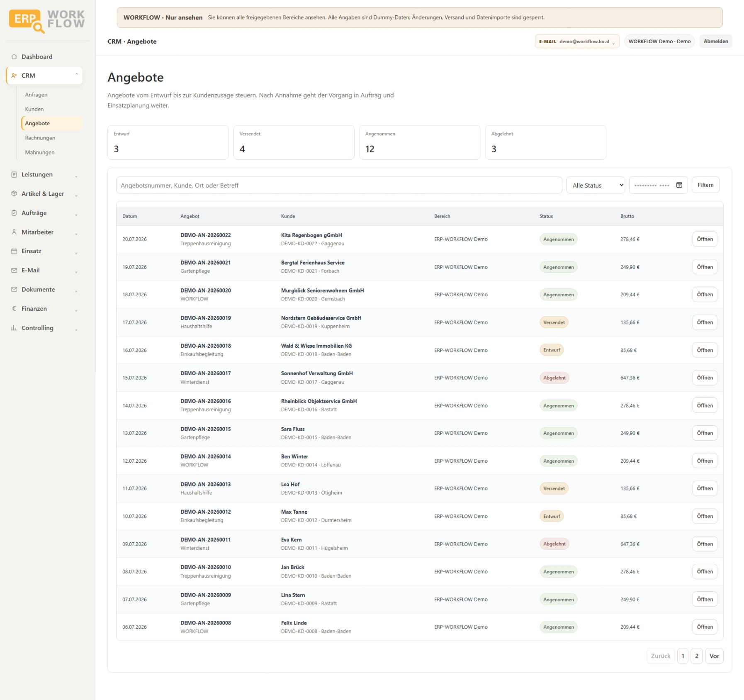Open the Alle Status dropdown

(x=596, y=185)
